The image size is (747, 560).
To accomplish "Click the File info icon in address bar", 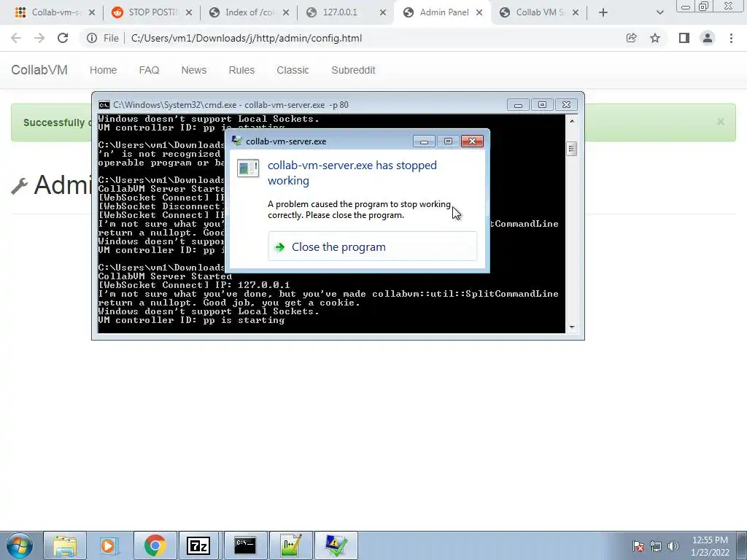I will [x=92, y=38].
